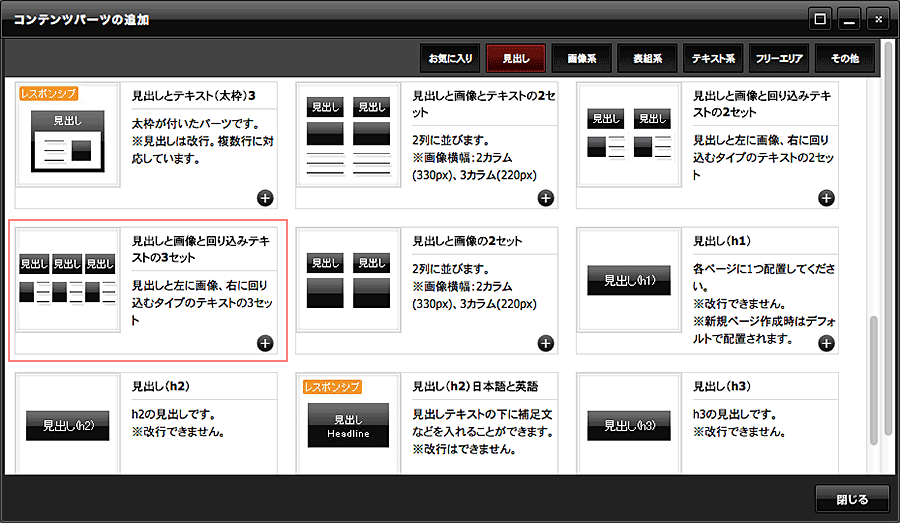Select thumbnail of 見出しと画像と回り込みテキストの3セット
The height and width of the screenshot is (523, 900).
tap(68, 280)
